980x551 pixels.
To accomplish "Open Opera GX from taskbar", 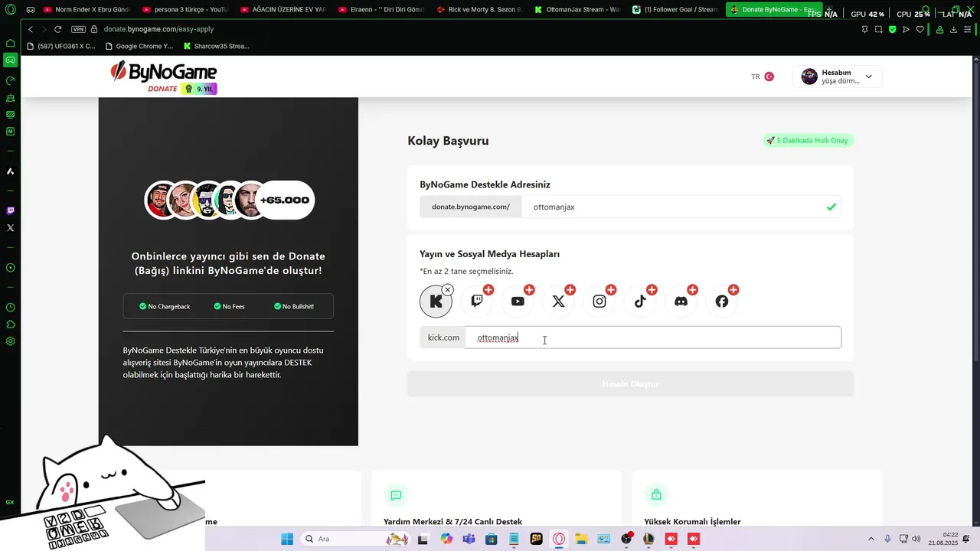I will [x=559, y=539].
